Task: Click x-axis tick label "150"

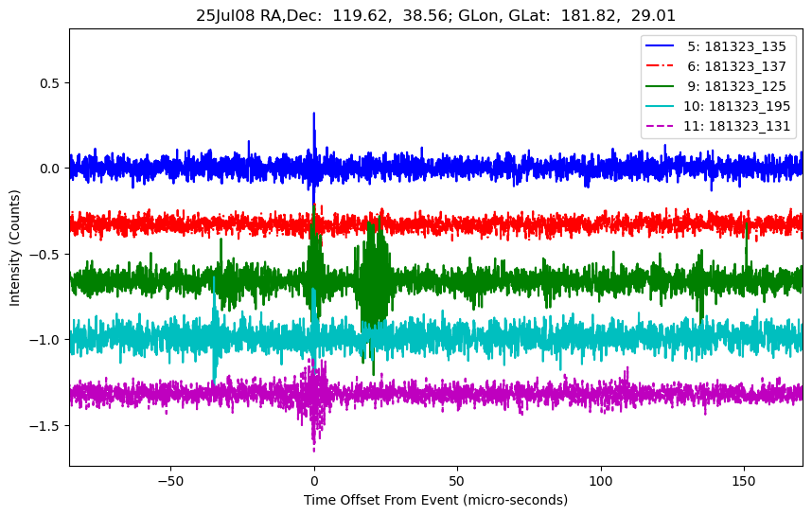Action: (744, 481)
